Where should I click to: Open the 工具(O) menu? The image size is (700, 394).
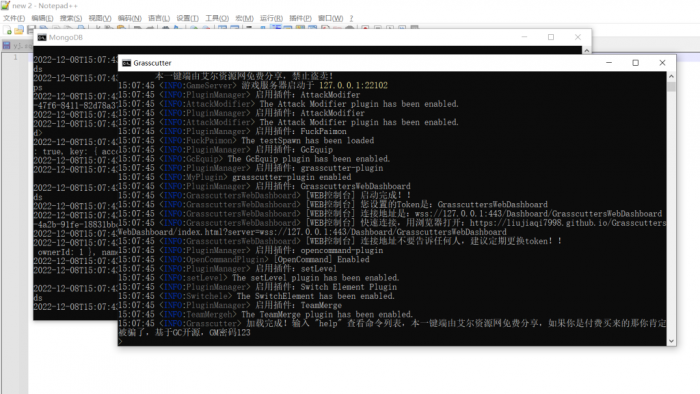pyautogui.click(x=217, y=18)
